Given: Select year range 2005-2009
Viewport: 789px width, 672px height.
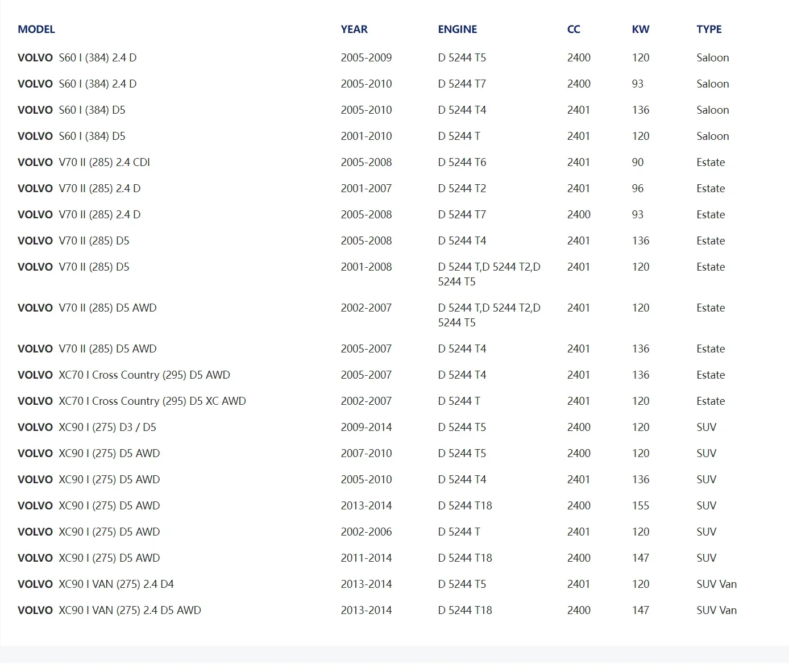Looking at the screenshot, I should (366, 57).
